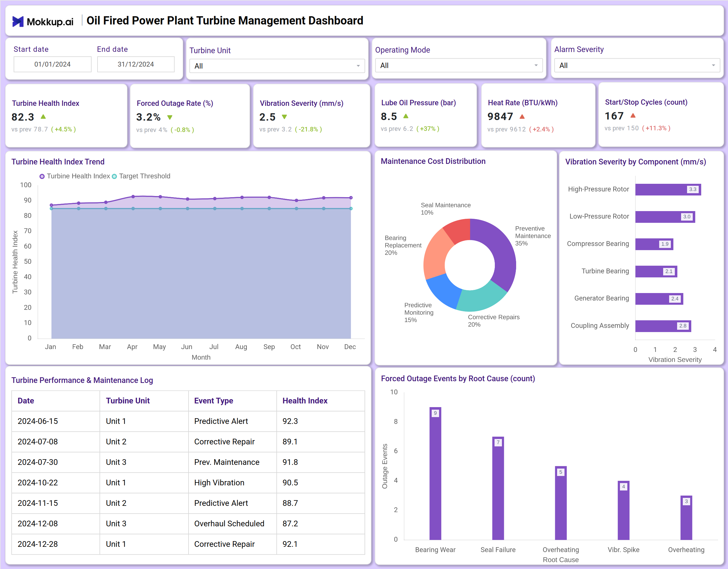The width and height of the screenshot is (728, 569).
Task: Click the Coupling Assembly bar 2.8
Action: click(663, 326)
